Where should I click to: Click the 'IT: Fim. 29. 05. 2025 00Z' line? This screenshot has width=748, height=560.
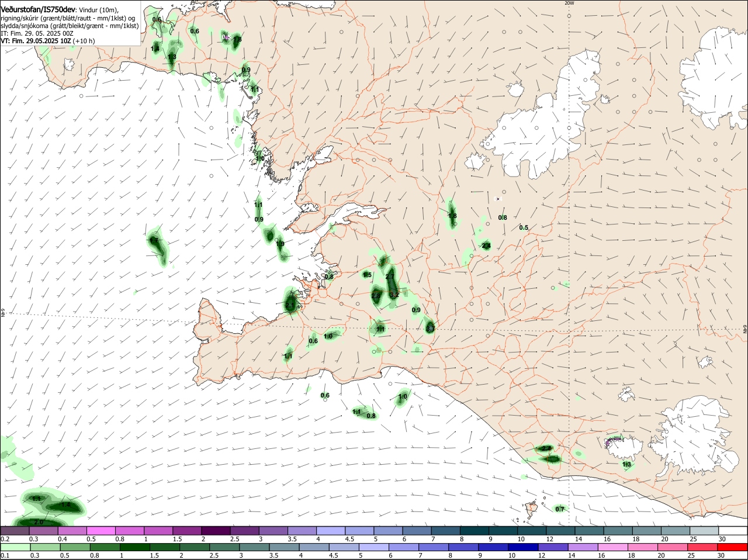pyautogui.click(x=37, y=33)
